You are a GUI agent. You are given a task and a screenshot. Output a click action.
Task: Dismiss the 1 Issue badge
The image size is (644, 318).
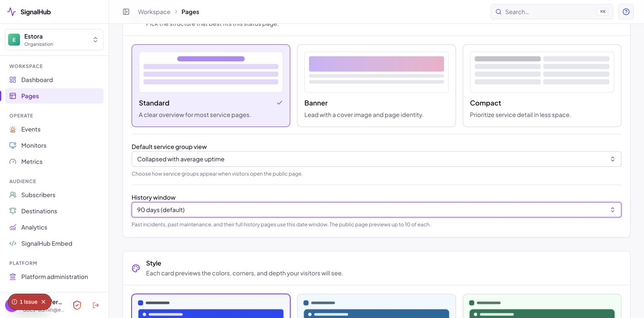click(x=43, y=302)
